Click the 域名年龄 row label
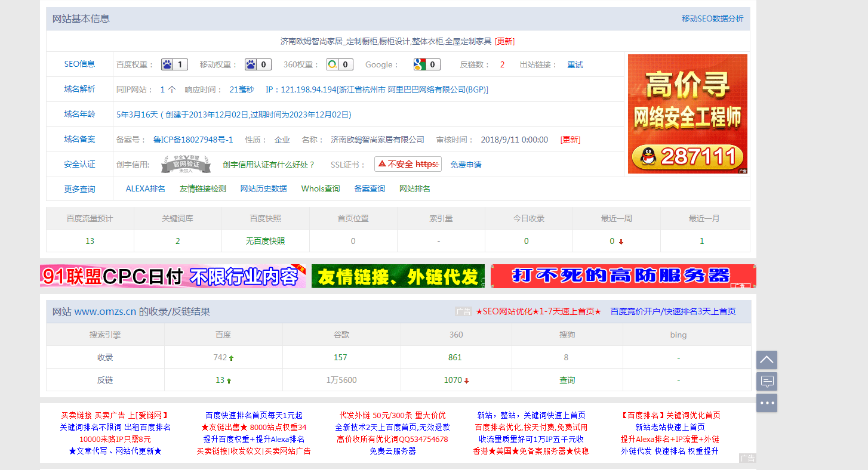868x470 pixels. coord(79,114)
